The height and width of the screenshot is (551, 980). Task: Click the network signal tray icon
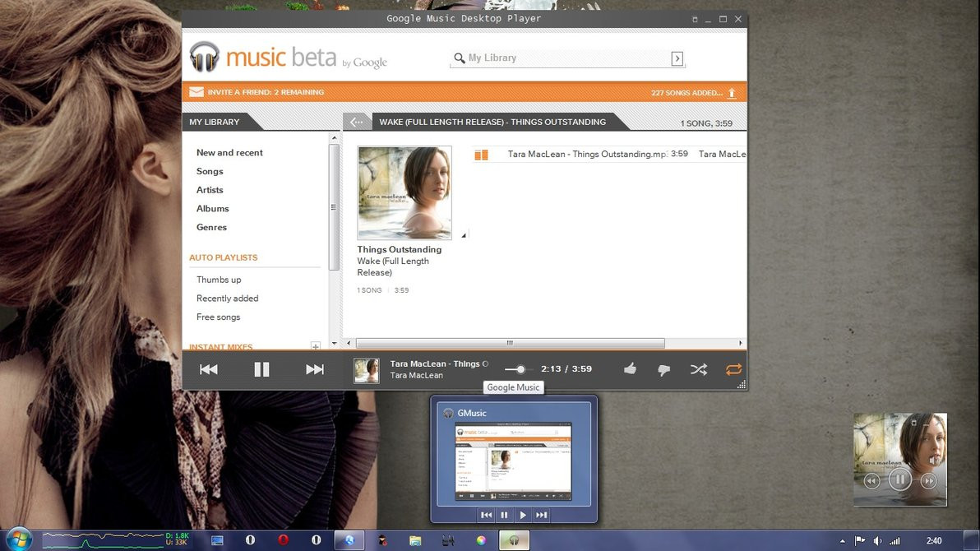895,541
